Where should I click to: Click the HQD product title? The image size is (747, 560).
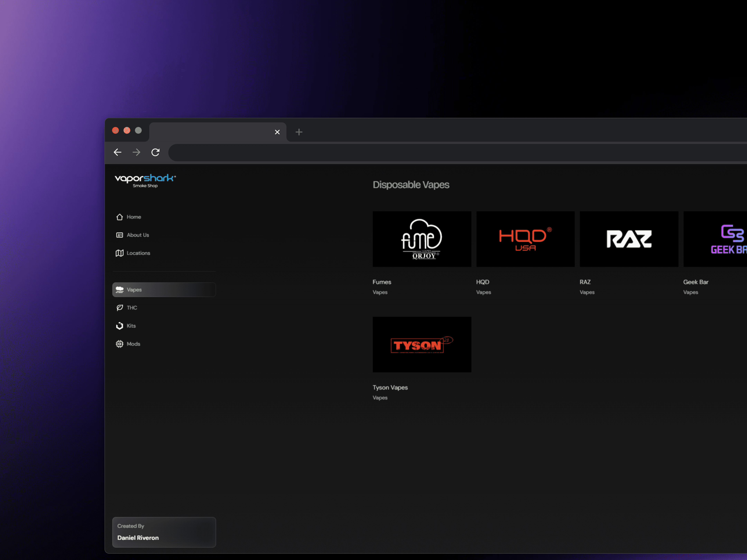483,282
